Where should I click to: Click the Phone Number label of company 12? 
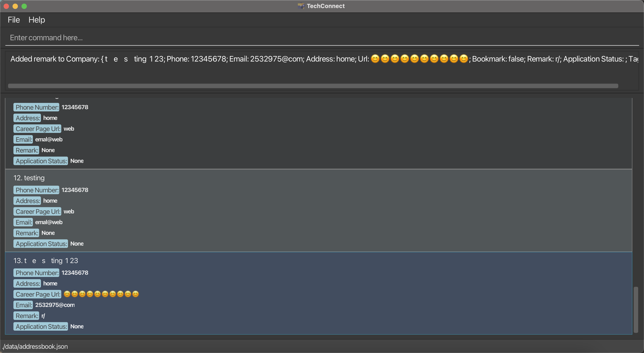[36, 190]
